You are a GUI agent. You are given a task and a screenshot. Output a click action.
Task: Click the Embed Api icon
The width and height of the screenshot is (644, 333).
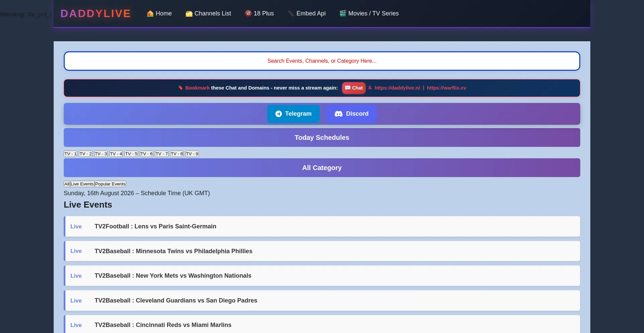291,13
